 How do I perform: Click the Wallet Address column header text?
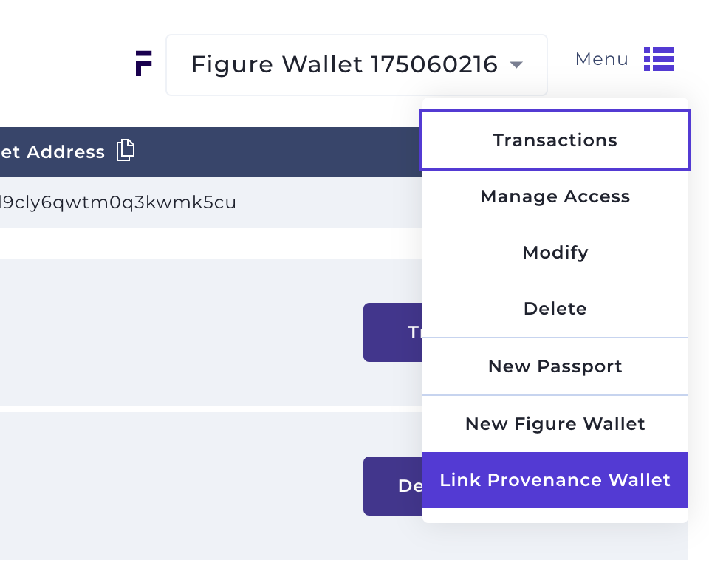pos(52,152)
